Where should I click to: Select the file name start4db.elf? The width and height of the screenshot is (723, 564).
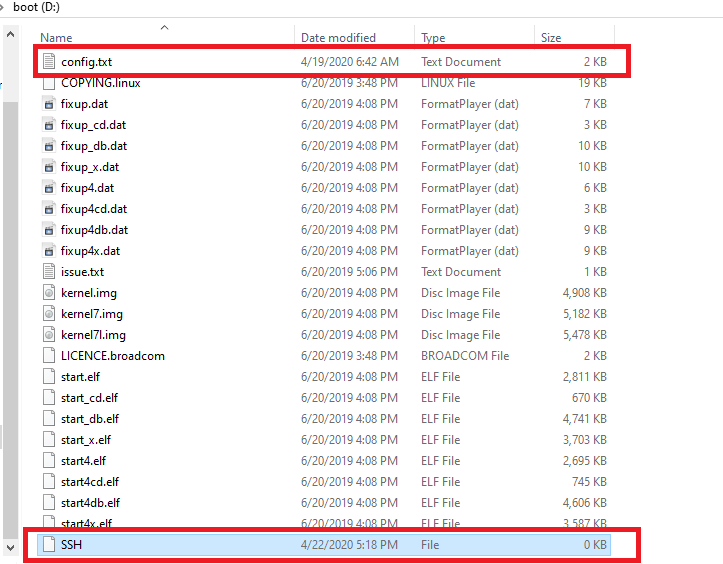[90, 503]
